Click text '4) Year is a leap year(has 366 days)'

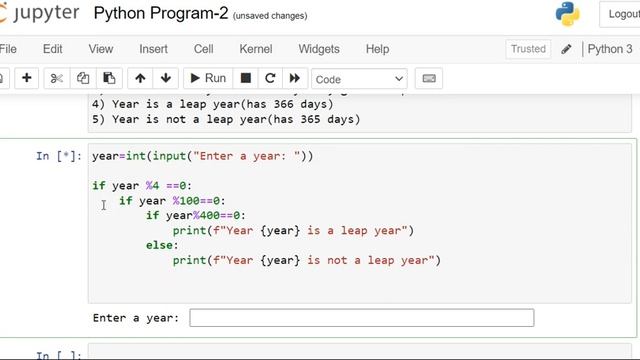(x=212, y=104)
